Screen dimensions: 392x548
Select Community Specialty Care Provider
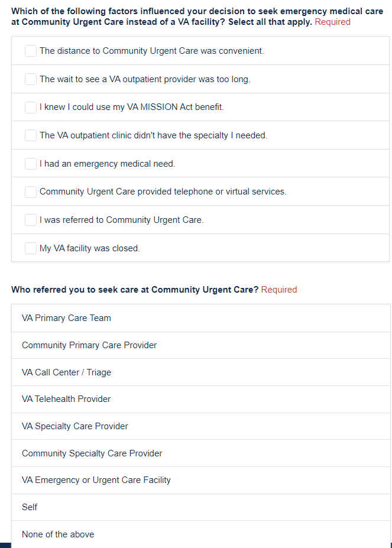[92, 453]
